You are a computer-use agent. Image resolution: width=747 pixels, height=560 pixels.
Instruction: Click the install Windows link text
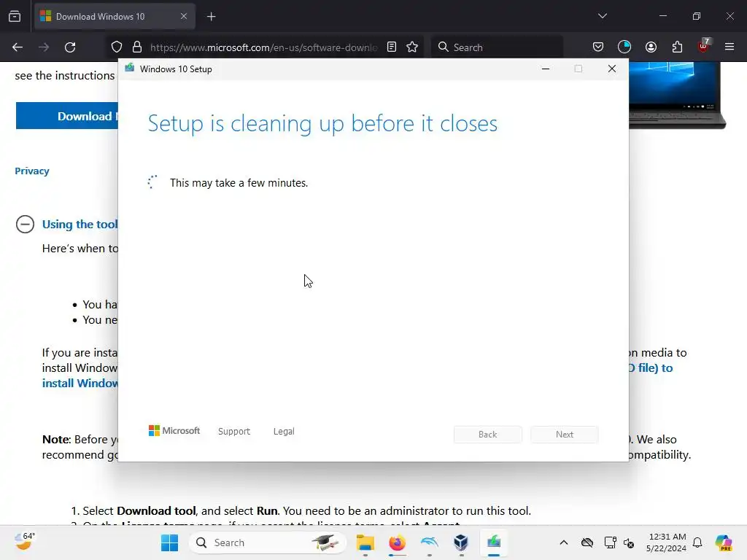click(80, 384)
